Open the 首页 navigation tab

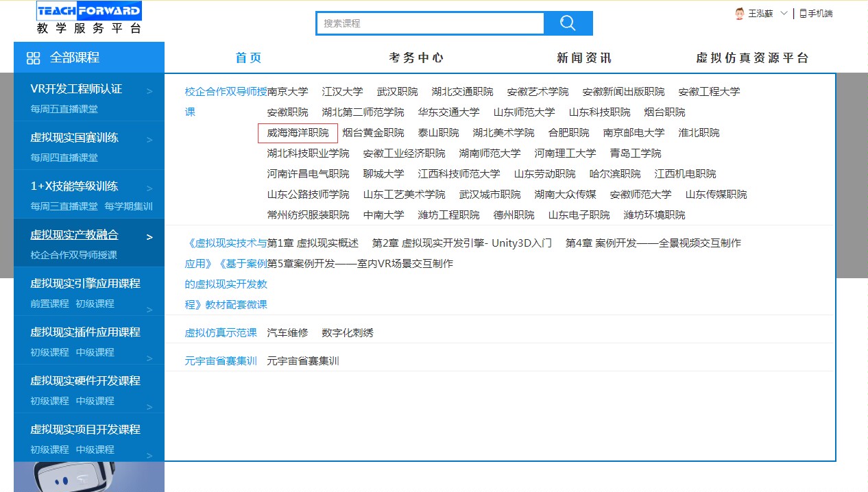(248, 58)
